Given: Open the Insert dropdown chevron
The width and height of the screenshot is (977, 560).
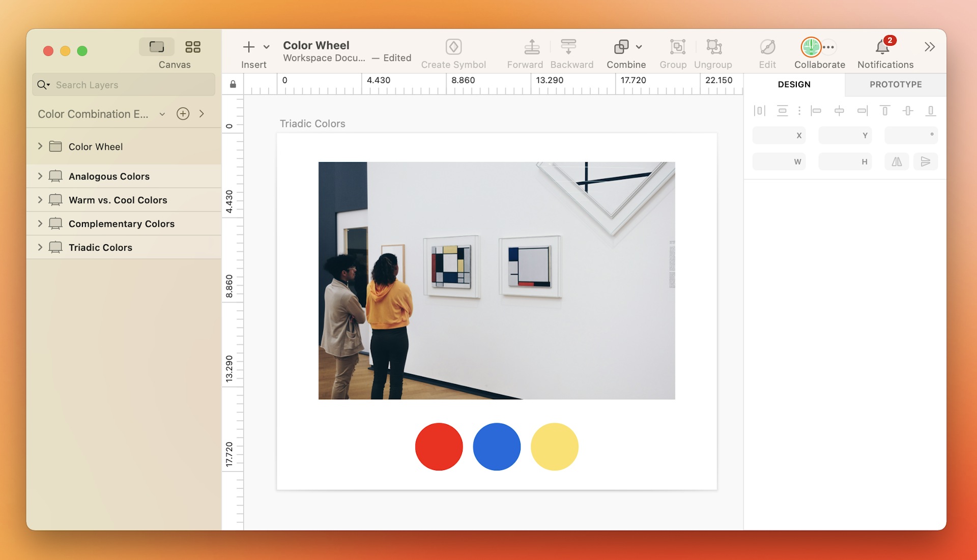Looking at the screenshot, I should [267, 46].
